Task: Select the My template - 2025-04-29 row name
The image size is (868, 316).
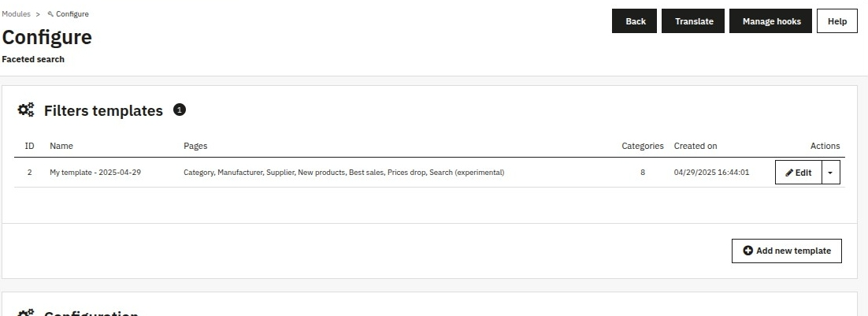Action: (95, 173)
